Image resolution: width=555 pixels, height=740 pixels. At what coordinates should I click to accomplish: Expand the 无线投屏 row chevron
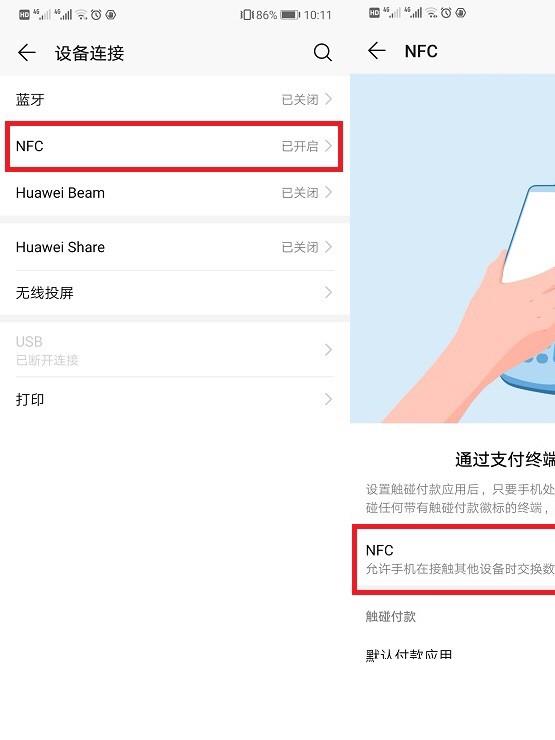click(328, 293)
